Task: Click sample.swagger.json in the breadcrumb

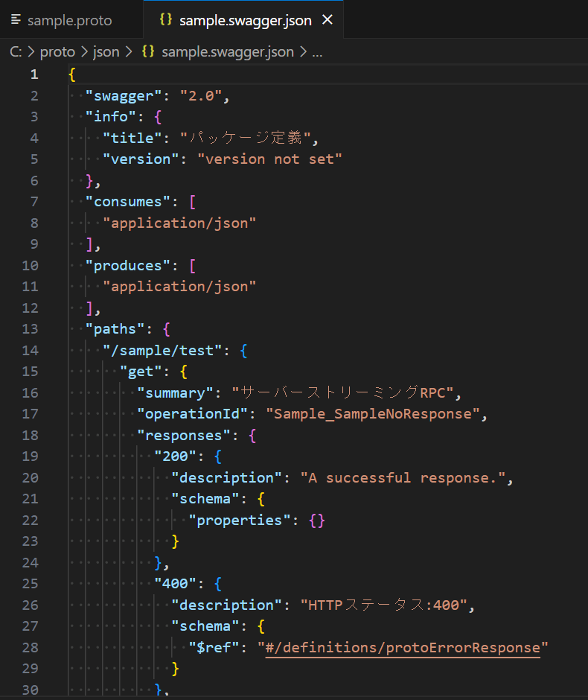Action: (228, 52)
